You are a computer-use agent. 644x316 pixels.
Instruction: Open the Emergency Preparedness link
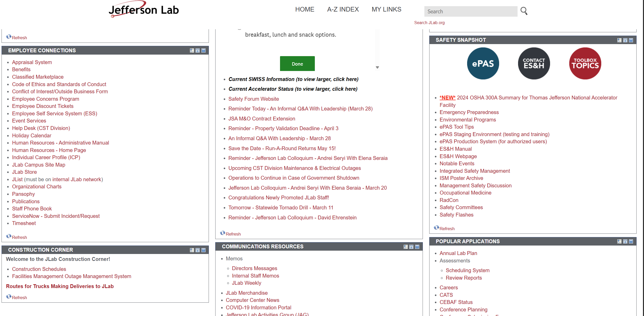[x=469, y=112]
